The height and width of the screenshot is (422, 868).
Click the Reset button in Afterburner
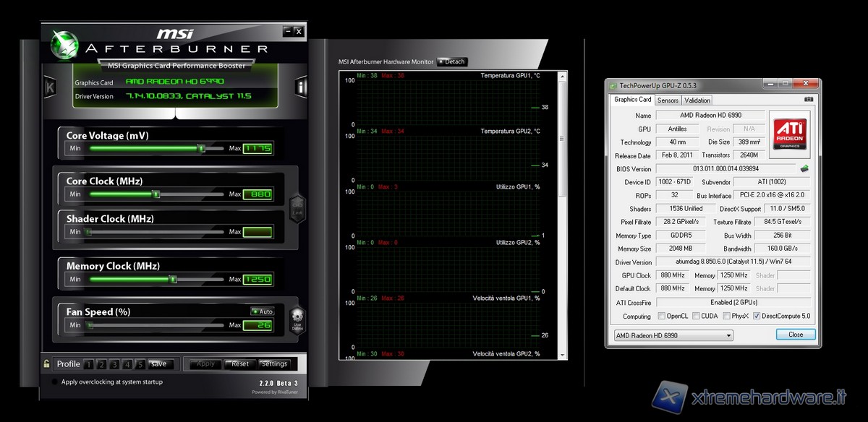point(239,364)
